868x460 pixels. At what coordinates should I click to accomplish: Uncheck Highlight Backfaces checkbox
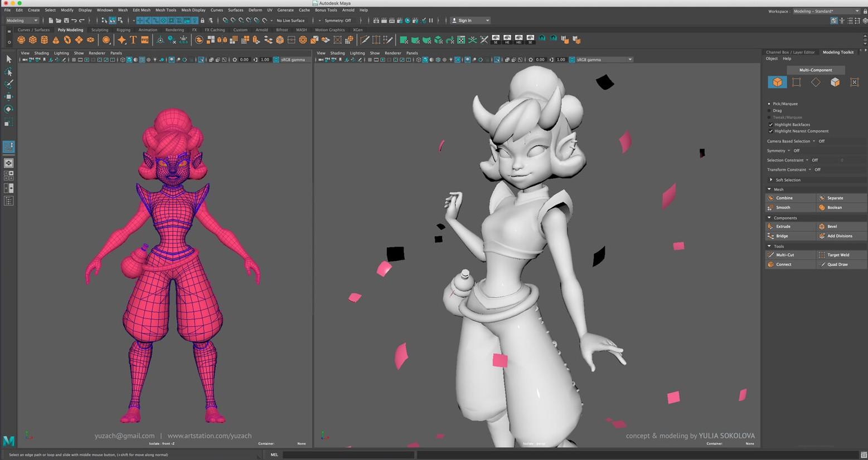[x=771, y=125]
